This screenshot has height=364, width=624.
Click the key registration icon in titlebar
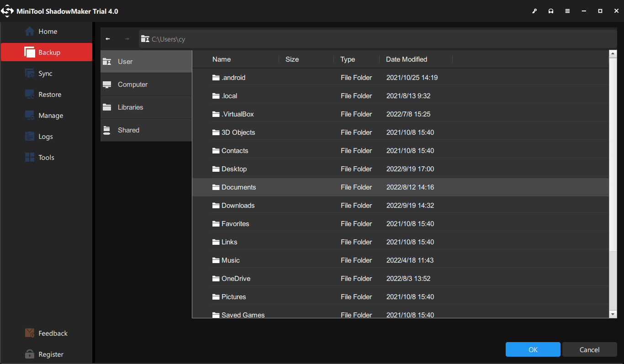[x=534, y=11]
